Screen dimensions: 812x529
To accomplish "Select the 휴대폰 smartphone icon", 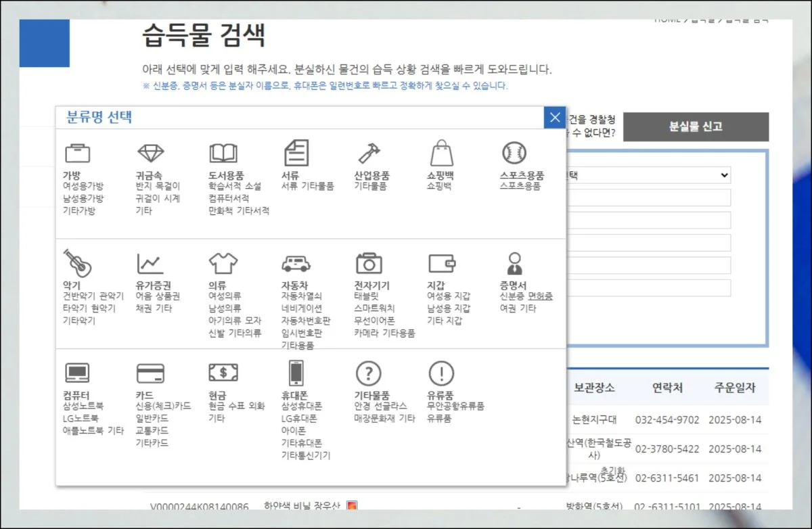I will point(296,373).
